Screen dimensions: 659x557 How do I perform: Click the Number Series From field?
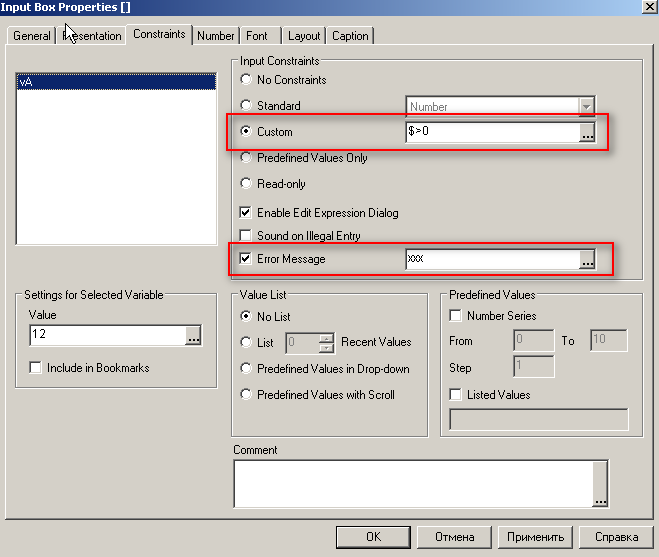pos(534,341)
